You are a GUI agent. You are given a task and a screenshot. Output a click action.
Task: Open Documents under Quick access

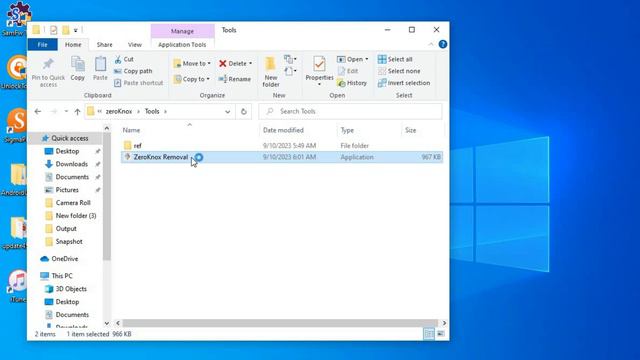[72, 177]
